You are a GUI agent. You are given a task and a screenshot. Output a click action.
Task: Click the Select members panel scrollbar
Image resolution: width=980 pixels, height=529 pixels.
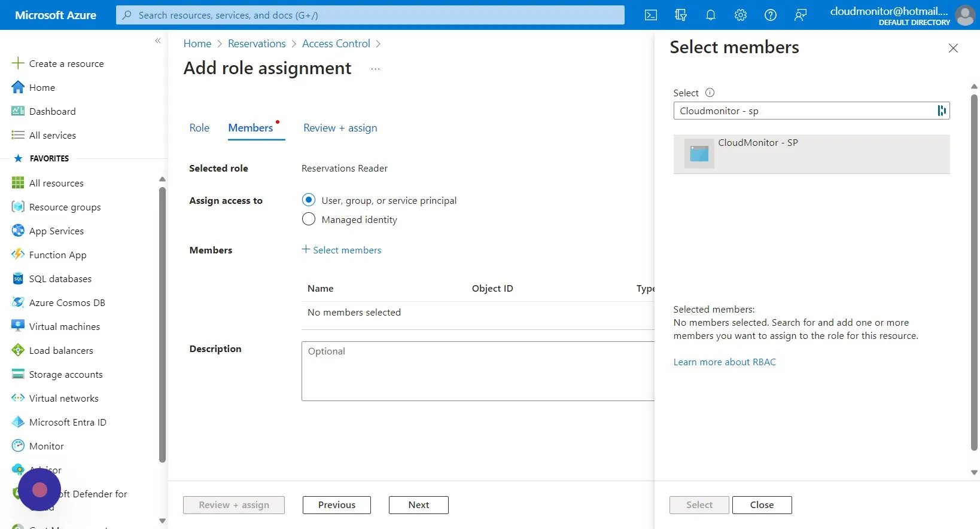(974, 272)
